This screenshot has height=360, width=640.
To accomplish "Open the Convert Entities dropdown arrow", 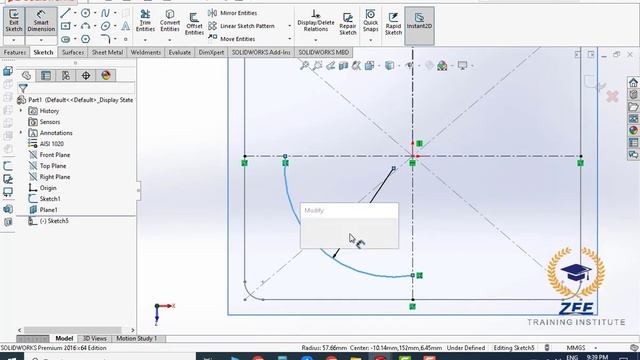I will [x=170, y=40].
